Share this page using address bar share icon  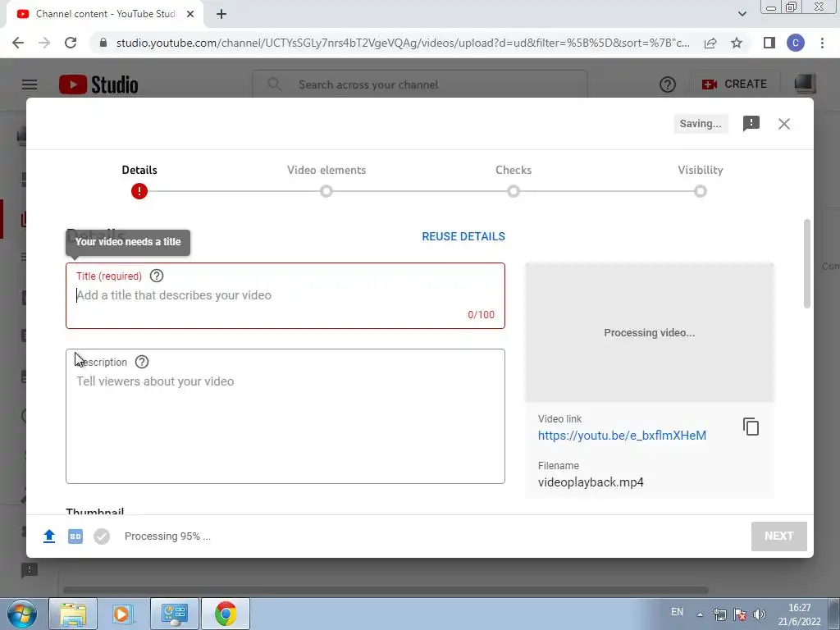(710, 43)
